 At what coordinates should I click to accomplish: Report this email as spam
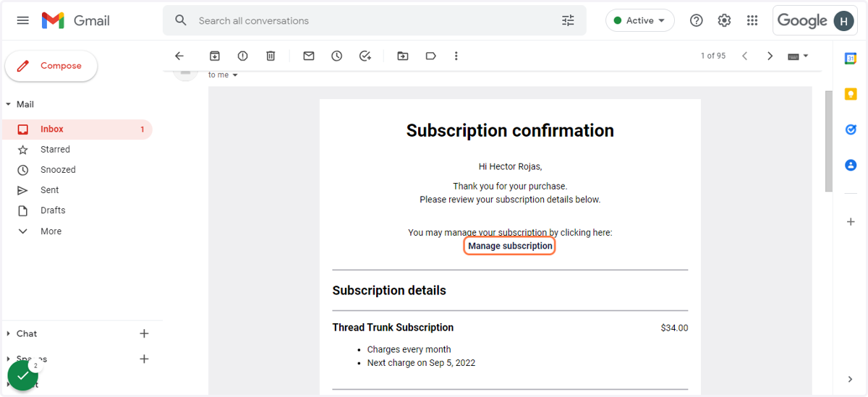click(x=242, y=56)
